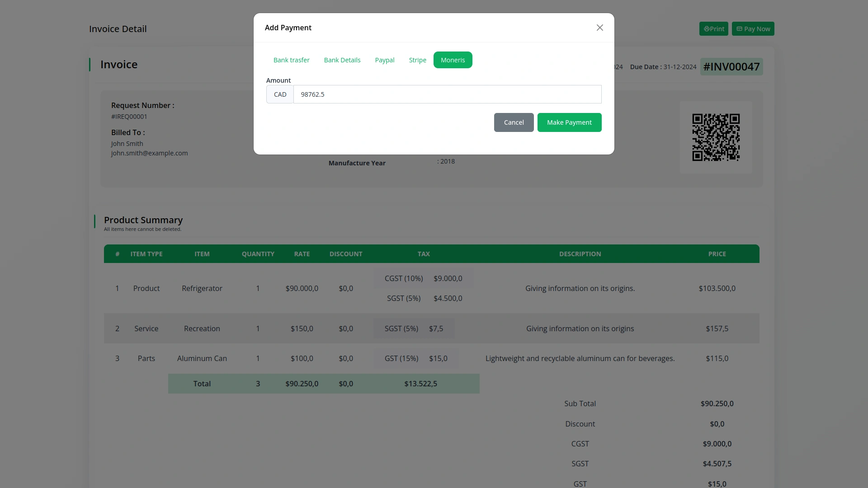Click the invoice QR code image
Image resolution: width=868 pixels, height=488 pixels.
point(716,137)
